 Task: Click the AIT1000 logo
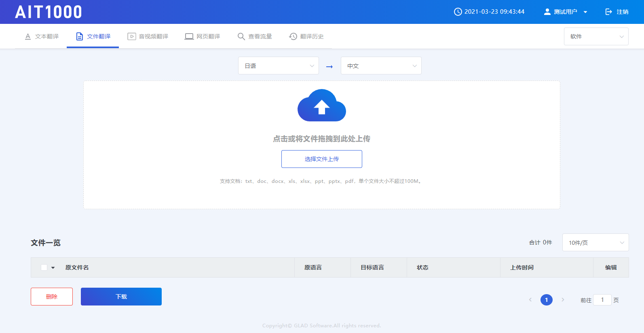49,12
